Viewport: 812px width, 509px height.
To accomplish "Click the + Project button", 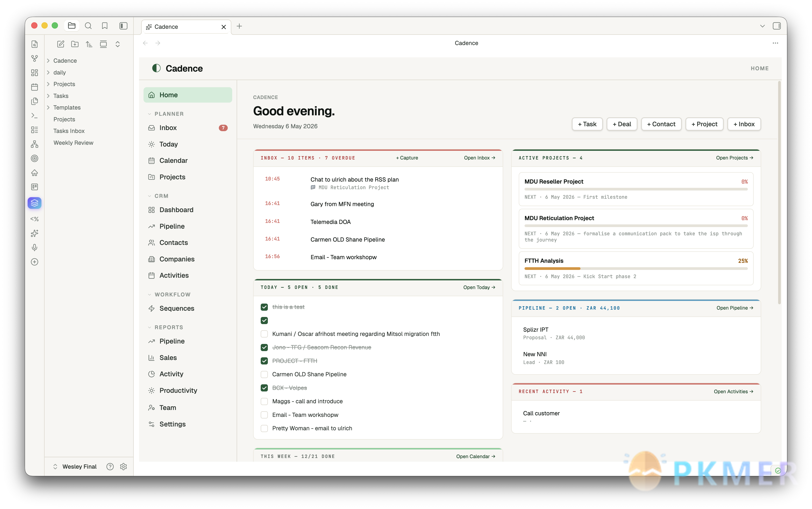I will [704, 124].
